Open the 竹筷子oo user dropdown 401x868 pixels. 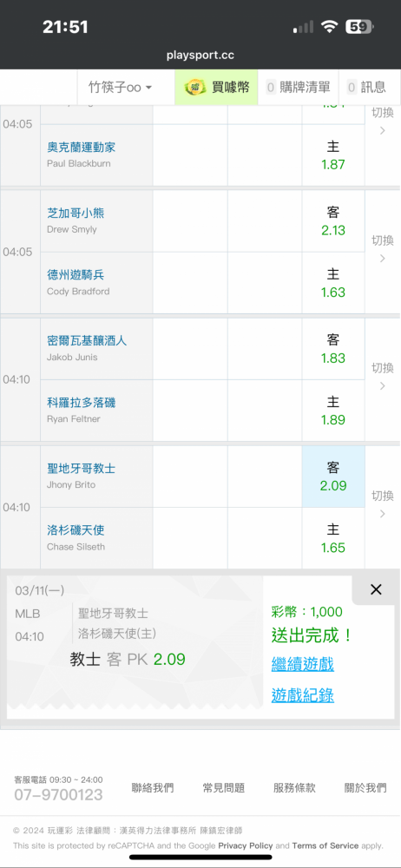click(120, 88)
